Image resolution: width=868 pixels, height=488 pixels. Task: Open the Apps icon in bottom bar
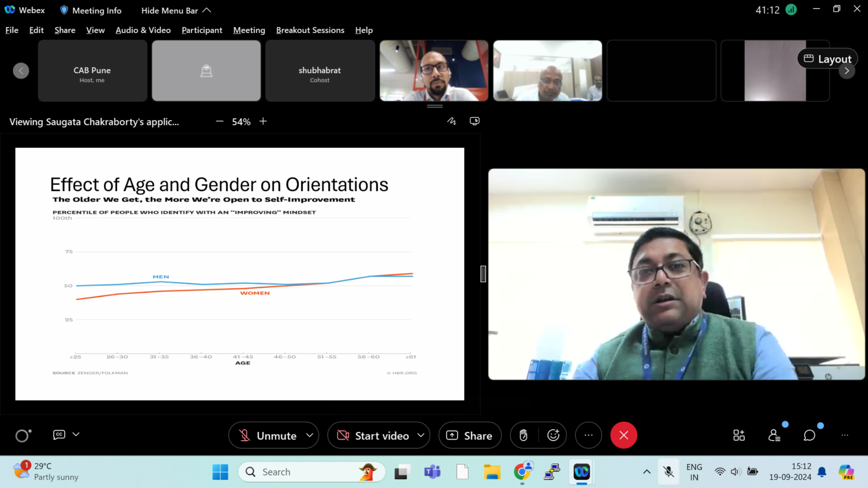[739, 435]
